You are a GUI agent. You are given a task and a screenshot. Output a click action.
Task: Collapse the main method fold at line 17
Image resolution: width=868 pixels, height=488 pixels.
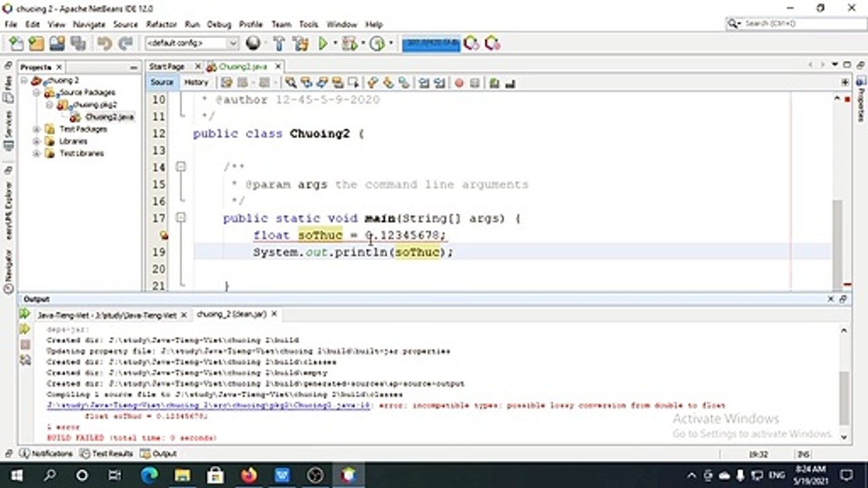pyautogui.click(x=180, y=218)
